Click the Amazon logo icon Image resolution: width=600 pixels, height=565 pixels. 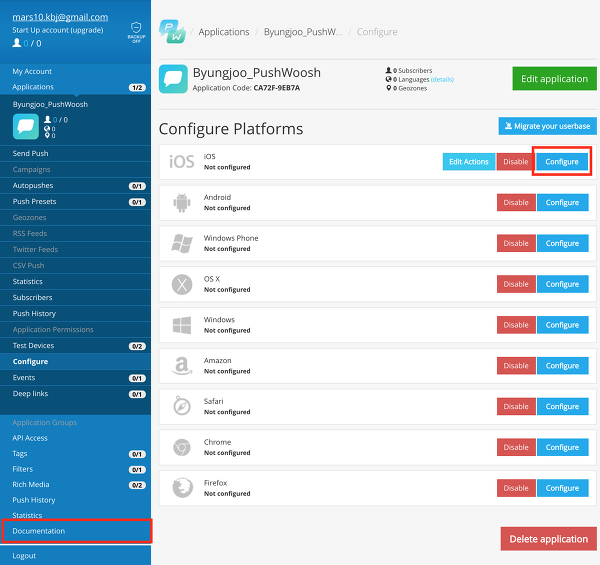click(182, 366)
